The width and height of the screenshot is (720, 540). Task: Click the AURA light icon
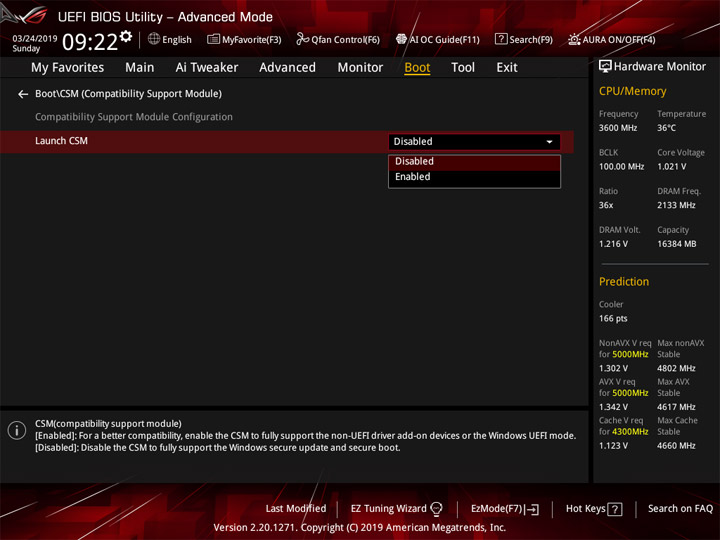574,39
